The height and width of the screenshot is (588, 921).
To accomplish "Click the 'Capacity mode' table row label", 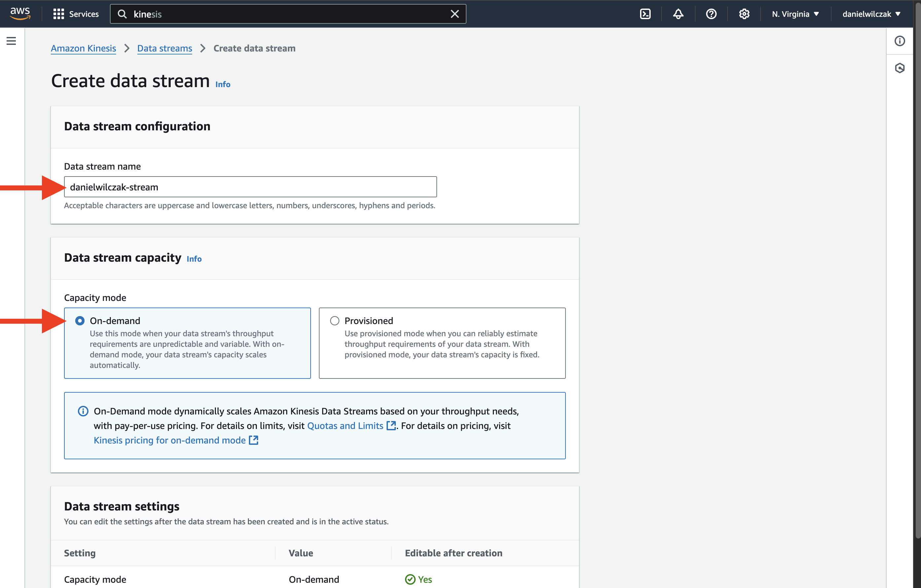I will tap(95, 579).
